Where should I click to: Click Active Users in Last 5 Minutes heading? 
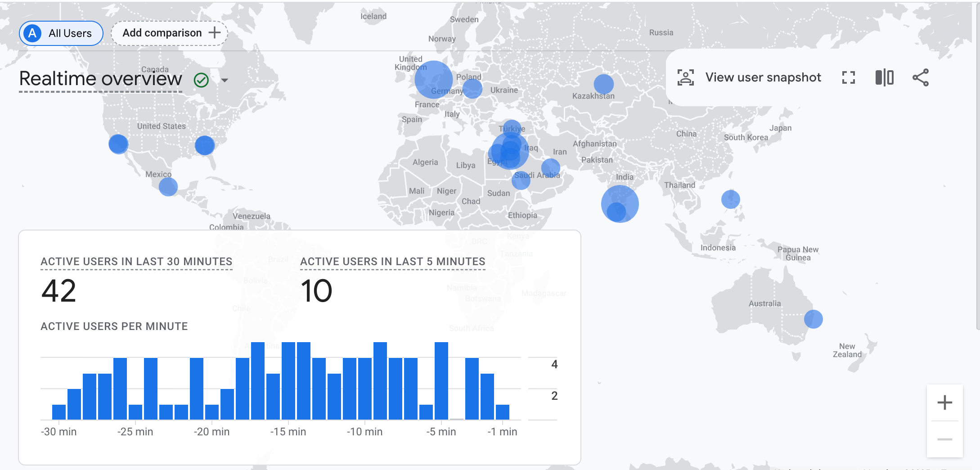pos(392,262)
